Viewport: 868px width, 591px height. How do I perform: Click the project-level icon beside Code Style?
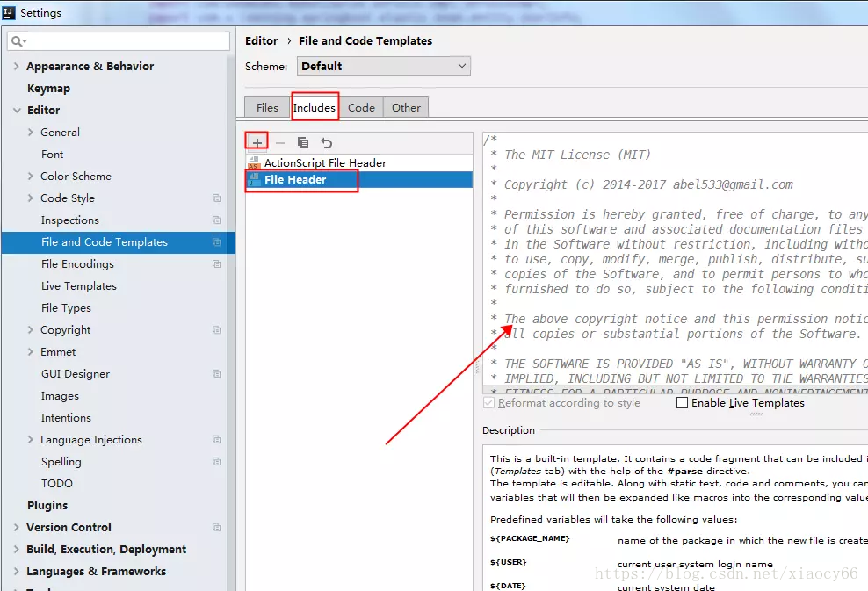pos(216,198)
